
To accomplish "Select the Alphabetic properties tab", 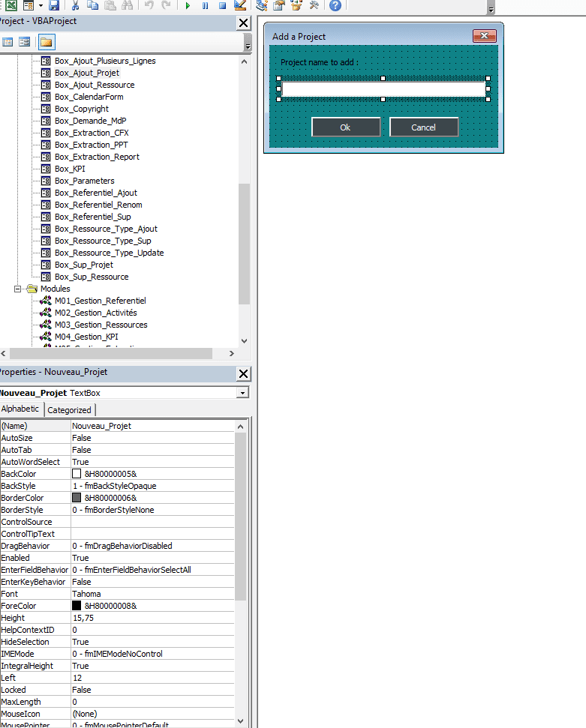I will [x=21, y=409].
